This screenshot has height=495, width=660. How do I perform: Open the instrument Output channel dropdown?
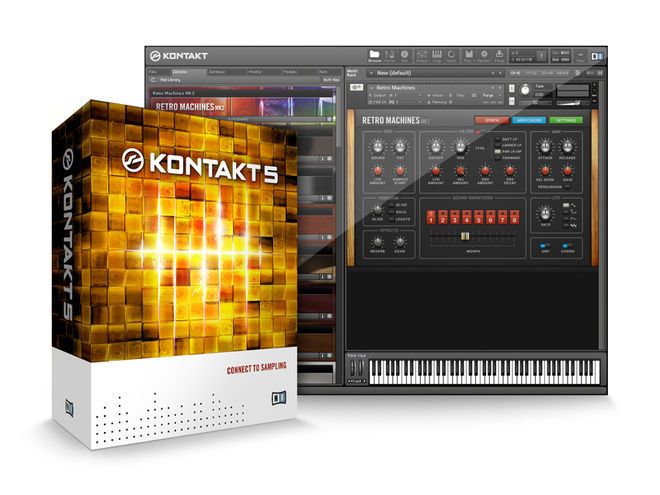(x=395, y=96)
